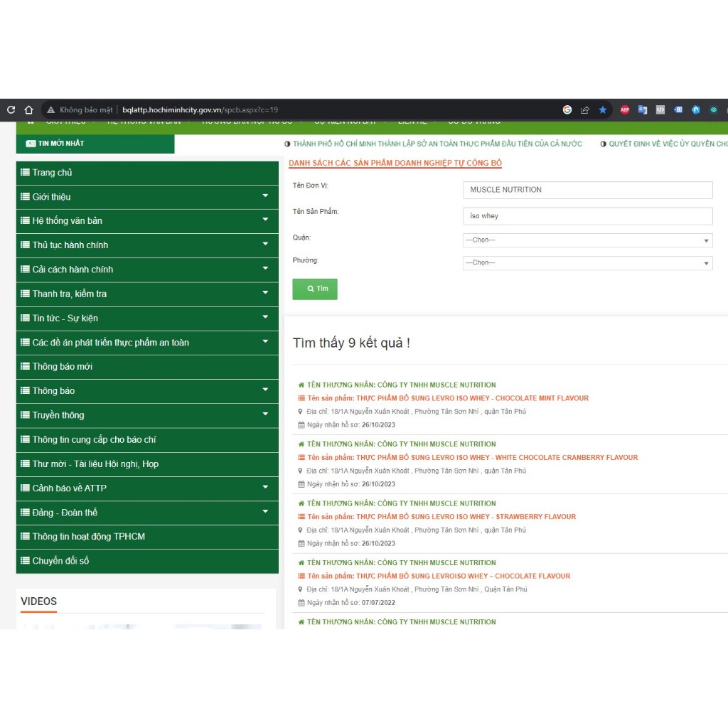Screen dimensions: 728x728
Task: Click the calendar icon dated 07/07/2022
Action: click(301, 603)
